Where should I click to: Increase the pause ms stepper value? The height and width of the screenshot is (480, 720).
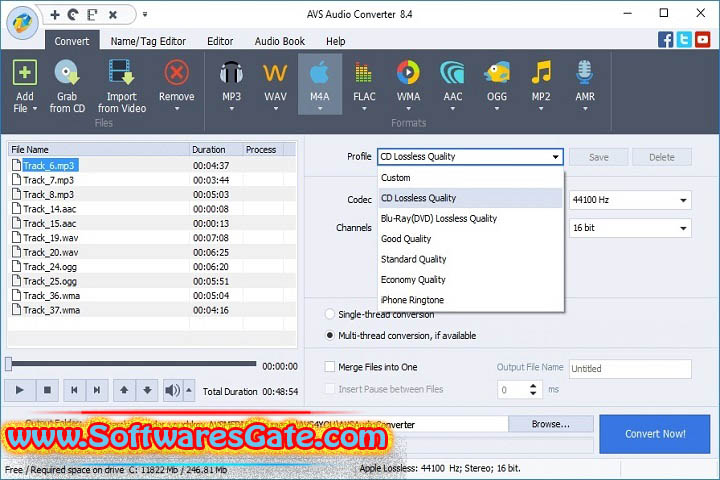(x=533, y=386)
